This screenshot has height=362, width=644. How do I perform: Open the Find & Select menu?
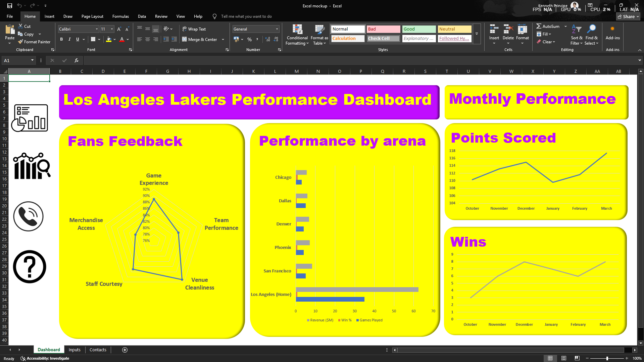[x=591, y=35]
